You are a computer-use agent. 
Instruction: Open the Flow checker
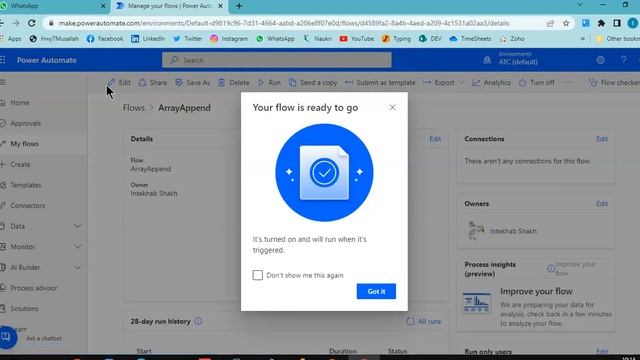pyautogui.click(x=614, y=82)
